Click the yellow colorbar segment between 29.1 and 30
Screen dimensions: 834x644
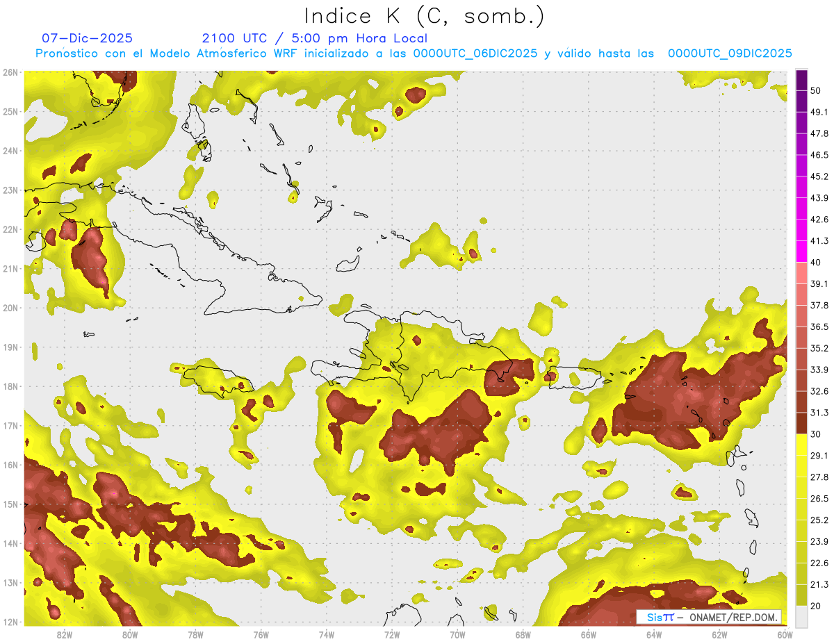(801, 444)
